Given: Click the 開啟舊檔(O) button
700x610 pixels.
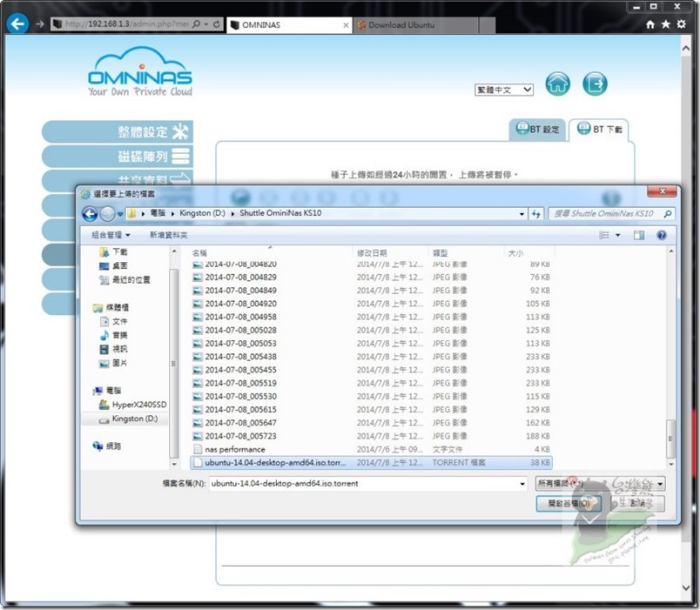Looking at the screenshot, I should point(569,504).
